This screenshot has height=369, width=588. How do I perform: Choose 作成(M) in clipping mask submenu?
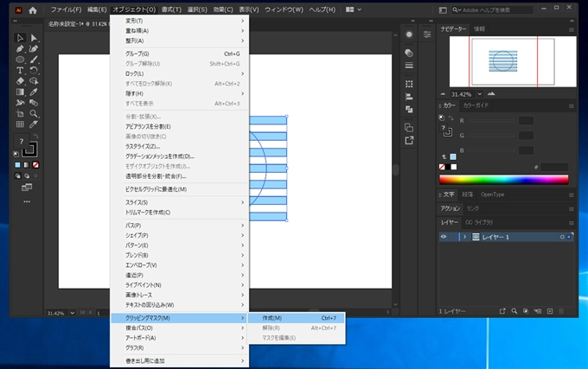click(272, 318)
